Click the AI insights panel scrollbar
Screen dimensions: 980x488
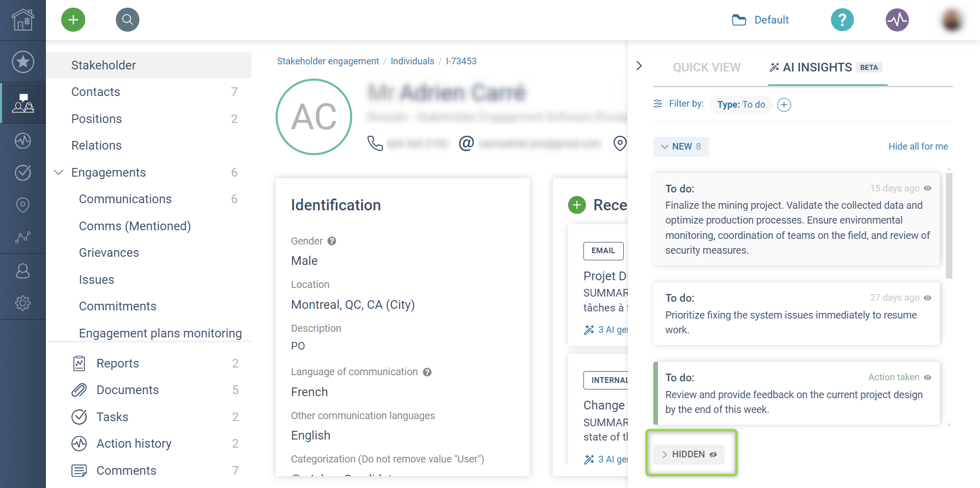[x=949, y=226]
